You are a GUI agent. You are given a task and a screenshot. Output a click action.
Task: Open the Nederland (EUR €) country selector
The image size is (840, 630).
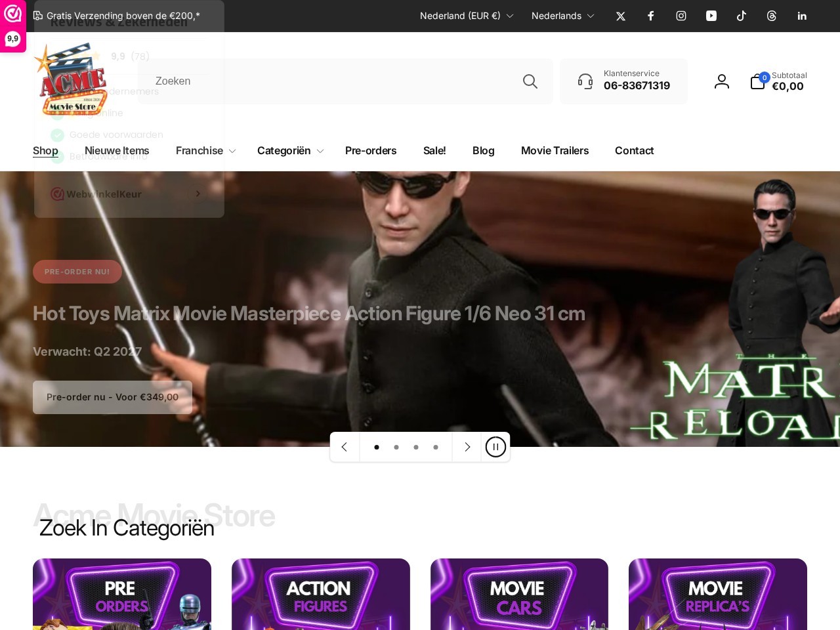point(466,16)
